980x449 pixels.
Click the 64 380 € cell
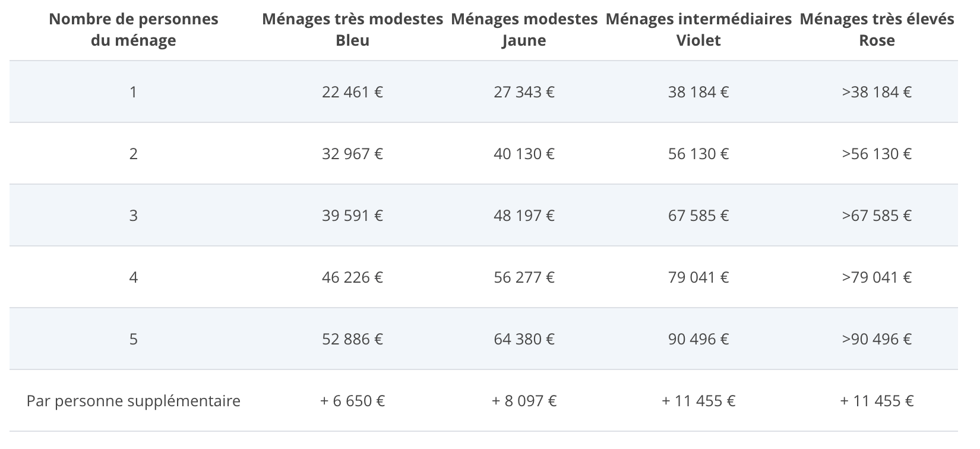(524, 339)
